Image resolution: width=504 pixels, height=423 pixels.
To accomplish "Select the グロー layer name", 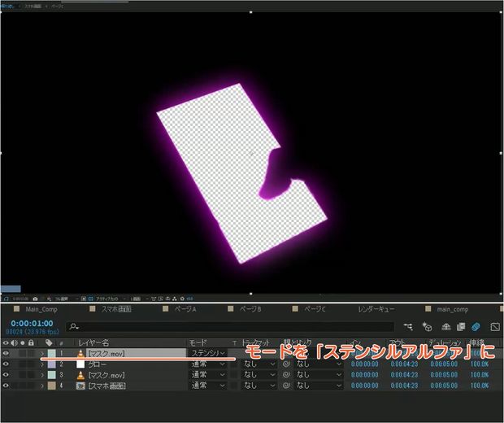I will (97, 364).
